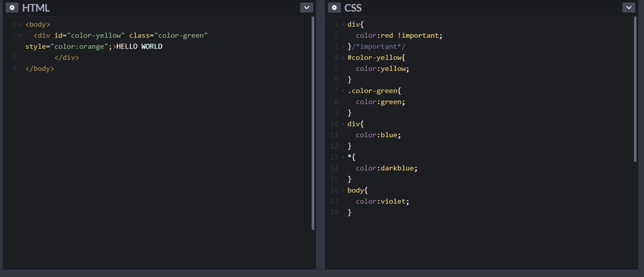Click the #color-yellow selector in the CSS
The image size is (644, 277).
pos(375,57)
